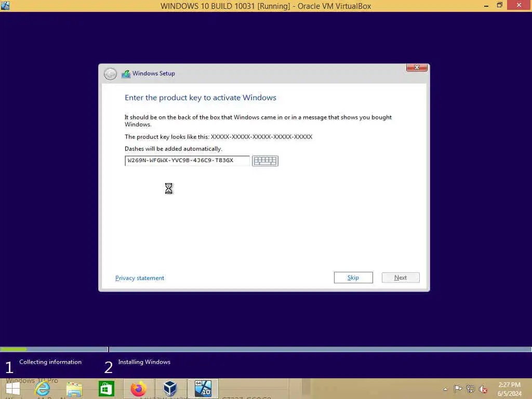This screenshot has height=399, width=532.
Task: Click the VirtualBox icon in the title bar
Action: pos(5,5)
